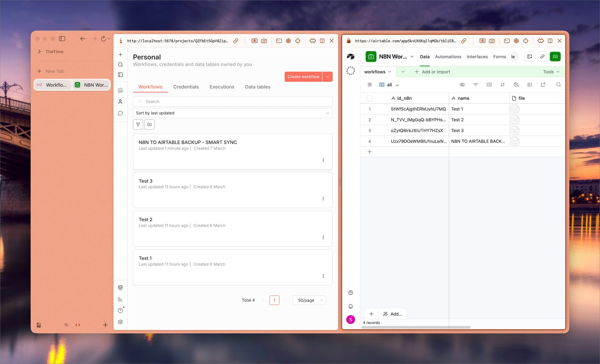Open the filter icon in Airtable toolbar
The width and height of the screenshot is (600, 364).
coord(476,85)
